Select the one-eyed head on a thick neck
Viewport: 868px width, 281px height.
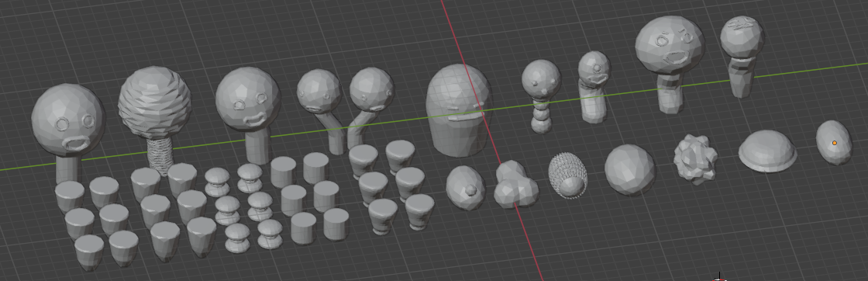[x=594, y=86]
